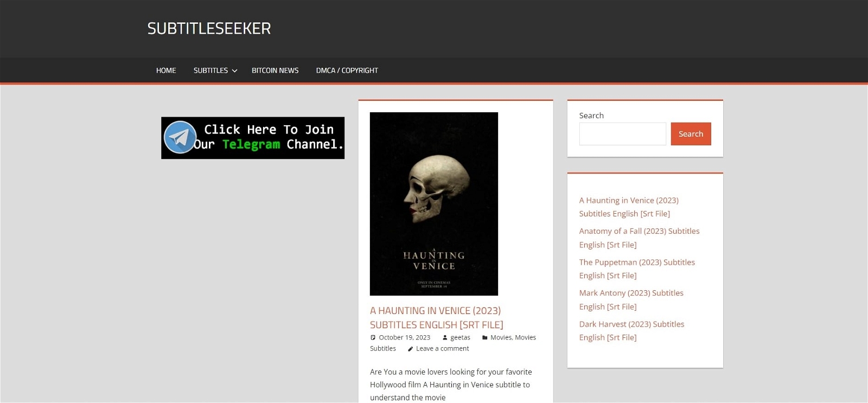Expand the Subtitles menu chevron
This screenshot has height=403, width=868.
point(234,71)
